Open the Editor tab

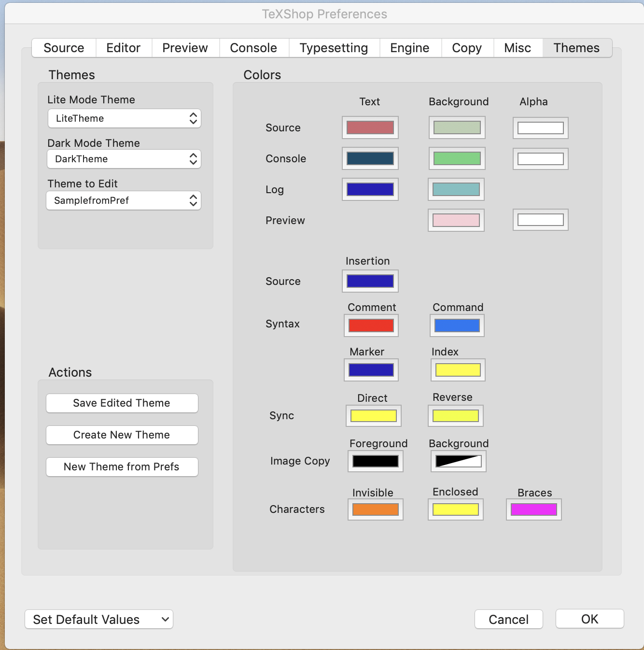[x=124, y=48]
